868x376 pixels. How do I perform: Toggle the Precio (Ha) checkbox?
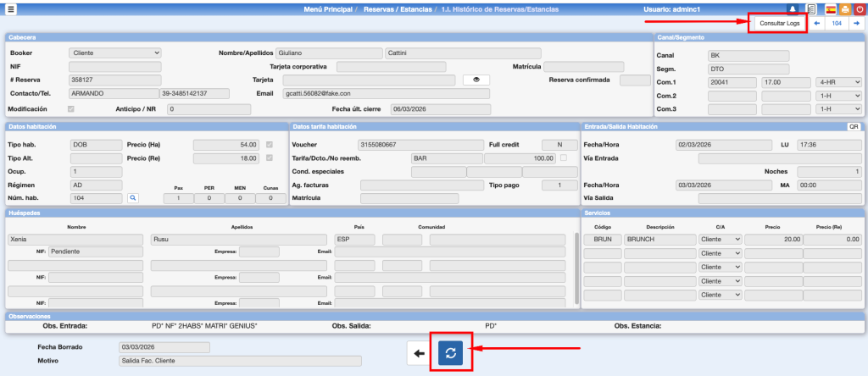[x=270, y=145]
